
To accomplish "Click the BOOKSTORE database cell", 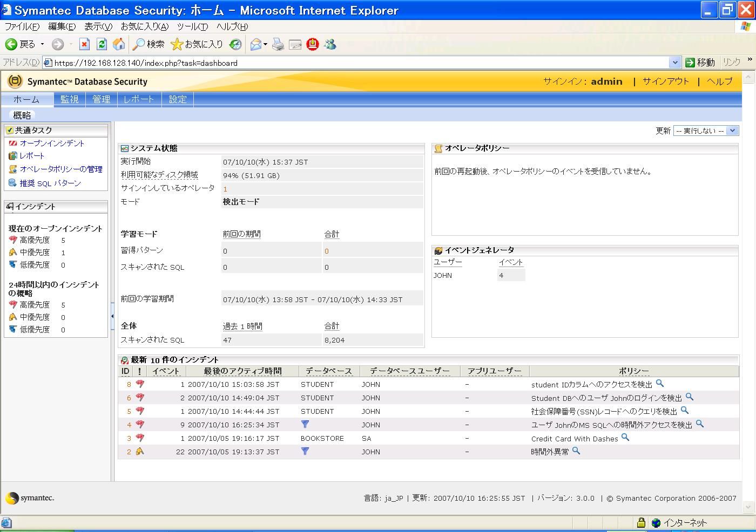I will pos(322,438).
